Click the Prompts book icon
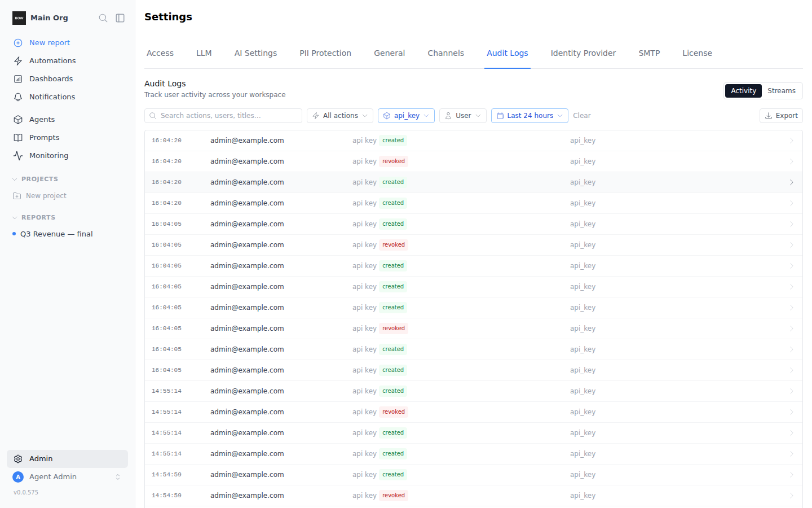 tap(18, 138)
